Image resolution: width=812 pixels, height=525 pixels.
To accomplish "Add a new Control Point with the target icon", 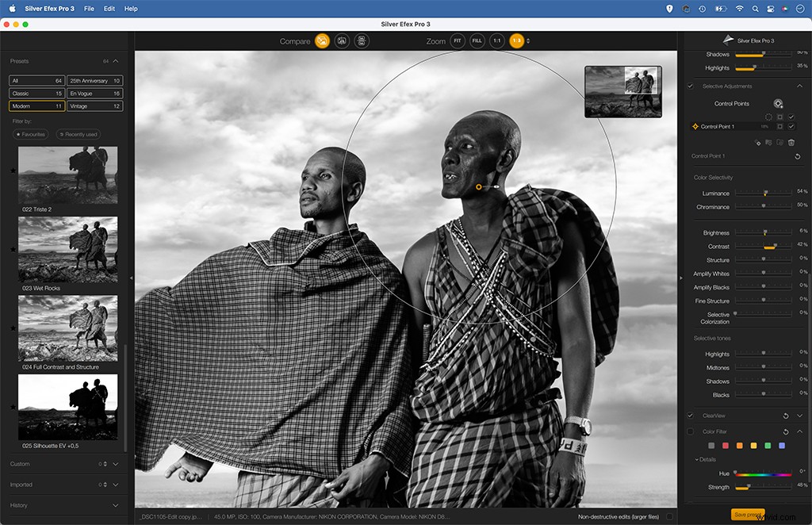I will [778, 103].
